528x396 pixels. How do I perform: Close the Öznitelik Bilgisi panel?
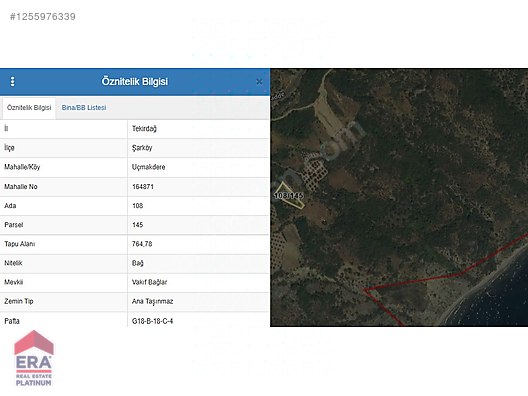pos(259,81)
